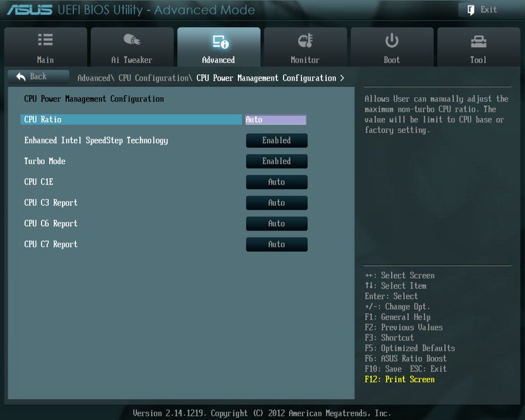Toggle Enhanced Intel SpeedStep Technology setting
This screenshot has width=525, height=420.
[276, 140]
